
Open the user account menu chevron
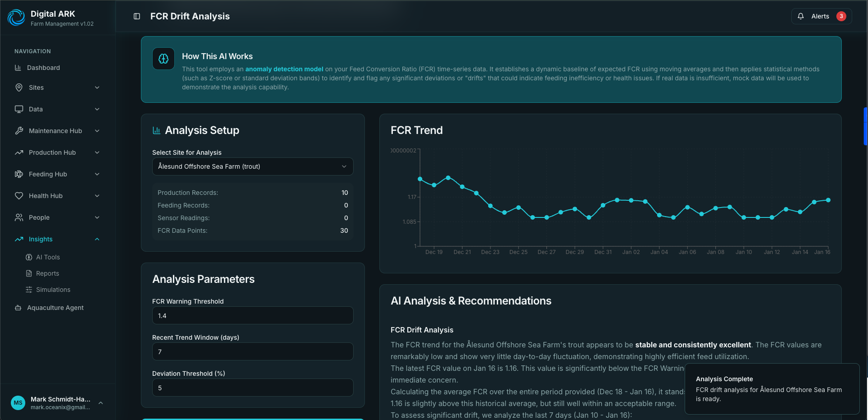101,403
